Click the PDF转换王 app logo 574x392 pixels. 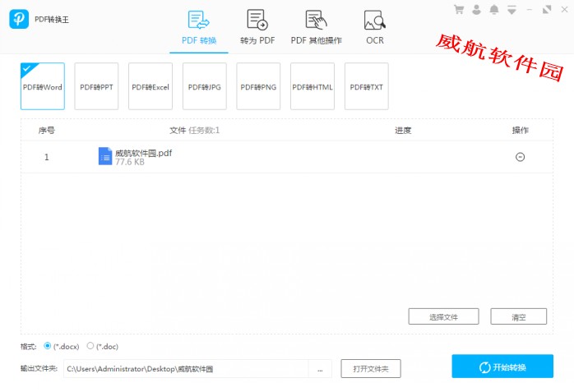pos(19,19)
